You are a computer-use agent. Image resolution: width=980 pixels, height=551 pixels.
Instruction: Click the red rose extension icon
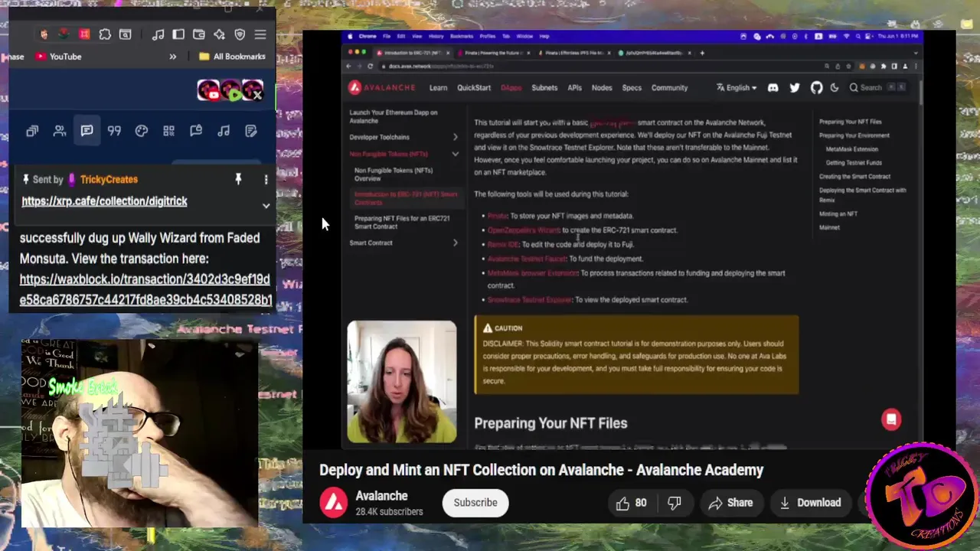tap(64, 34)
